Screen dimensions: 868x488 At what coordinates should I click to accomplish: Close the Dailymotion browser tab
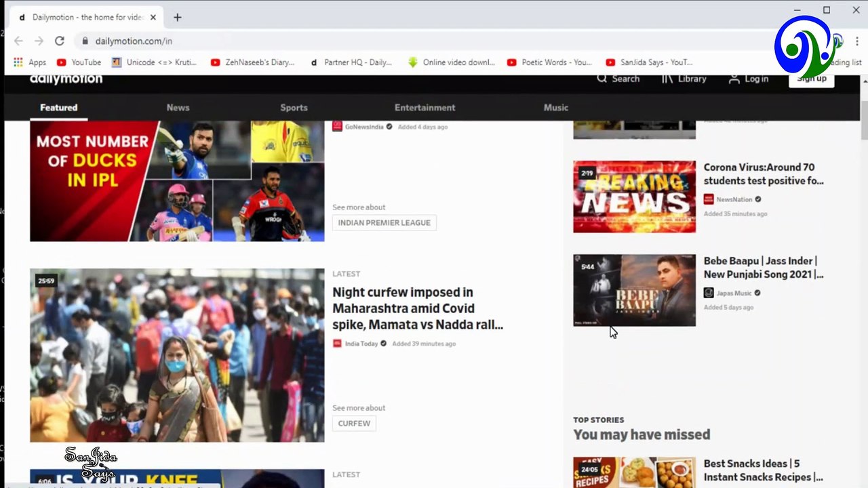pyautogui.click(x=153, y=17)
